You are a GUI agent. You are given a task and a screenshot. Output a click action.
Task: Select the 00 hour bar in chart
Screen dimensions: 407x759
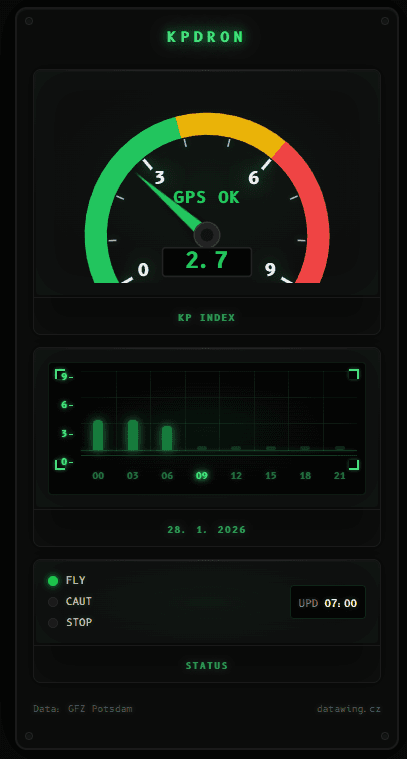click(98, 435)
